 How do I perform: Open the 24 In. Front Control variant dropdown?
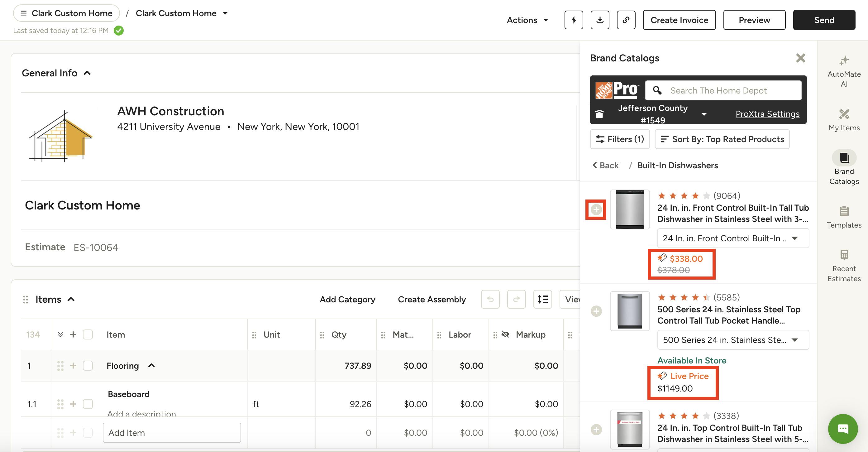pyautogui.click(x=733, y=238)
